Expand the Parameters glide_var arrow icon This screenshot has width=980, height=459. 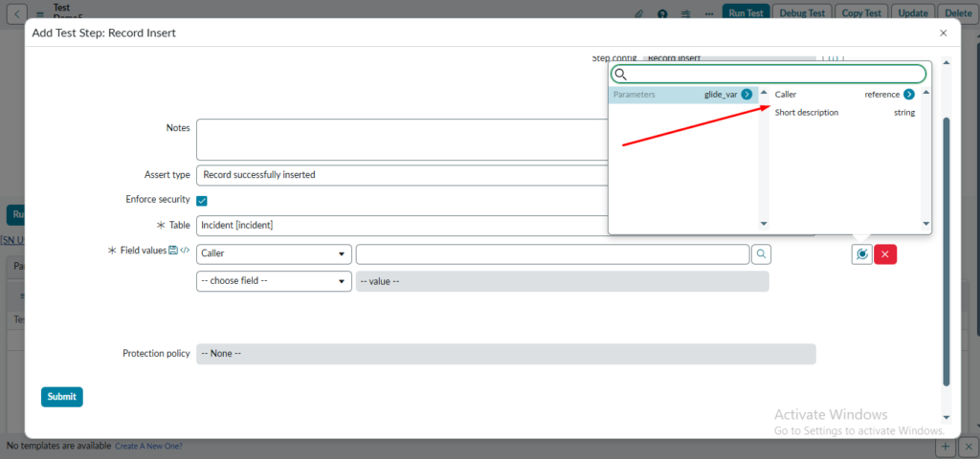click(746, 95)
